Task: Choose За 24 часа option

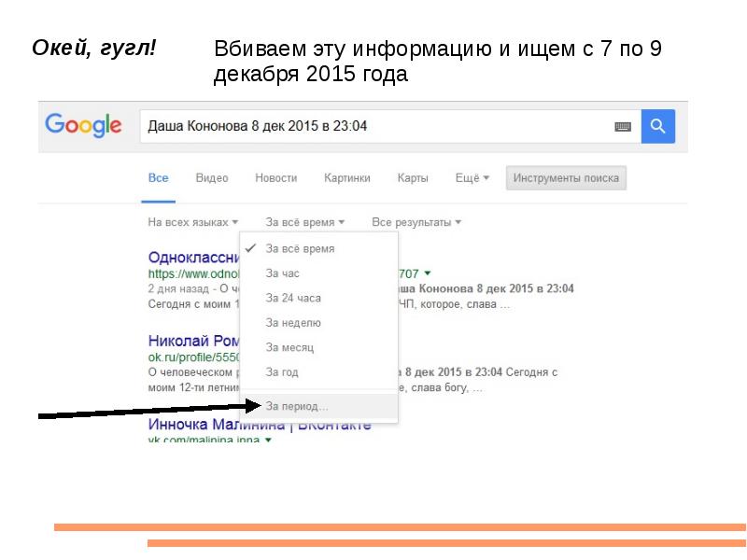Action: coord(318,298)
